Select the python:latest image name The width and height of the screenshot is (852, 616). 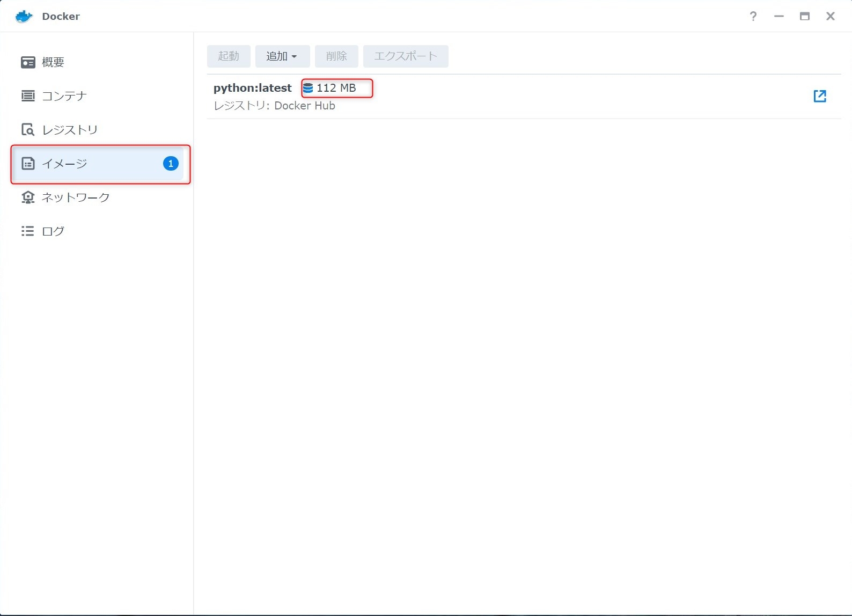pos(253,88)
